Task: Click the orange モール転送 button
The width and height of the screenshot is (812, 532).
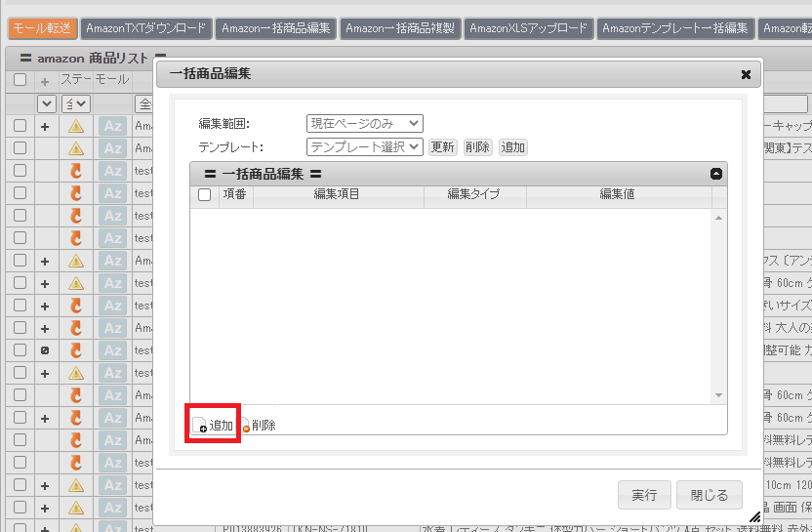Action: point(43,28)
